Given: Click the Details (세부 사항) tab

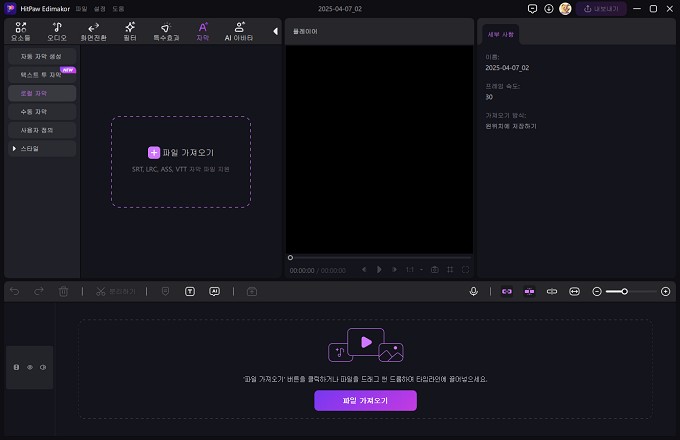Looking at the screenshot, I should pos(500,34).
